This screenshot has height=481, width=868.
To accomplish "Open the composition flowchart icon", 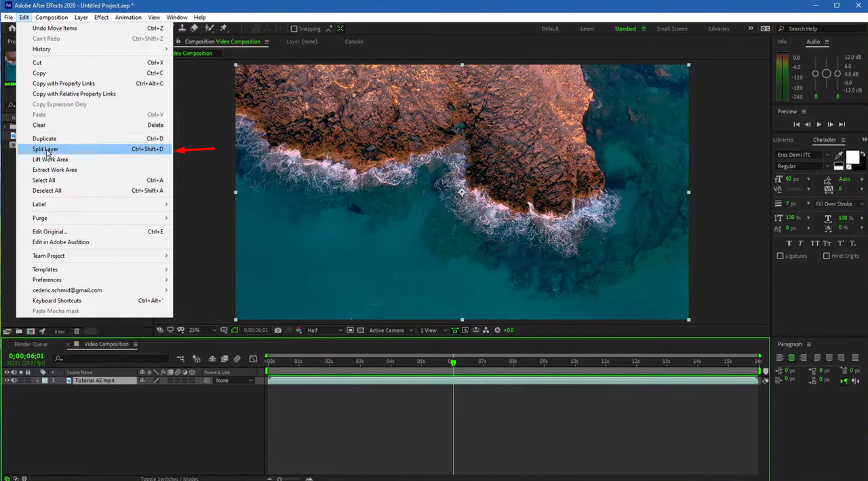I will (x=486, y=330).
